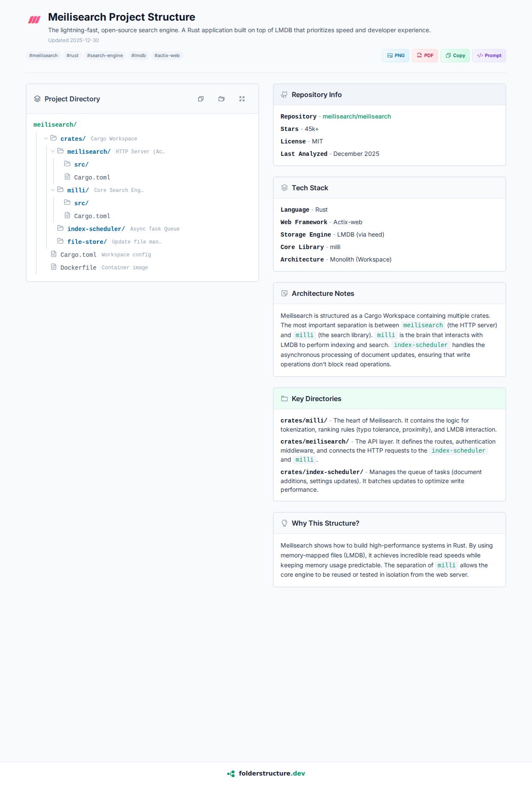The image size is (532, 785).
Task: Click the copy-tree icon in Project Directory header
Action: (201, 99)
